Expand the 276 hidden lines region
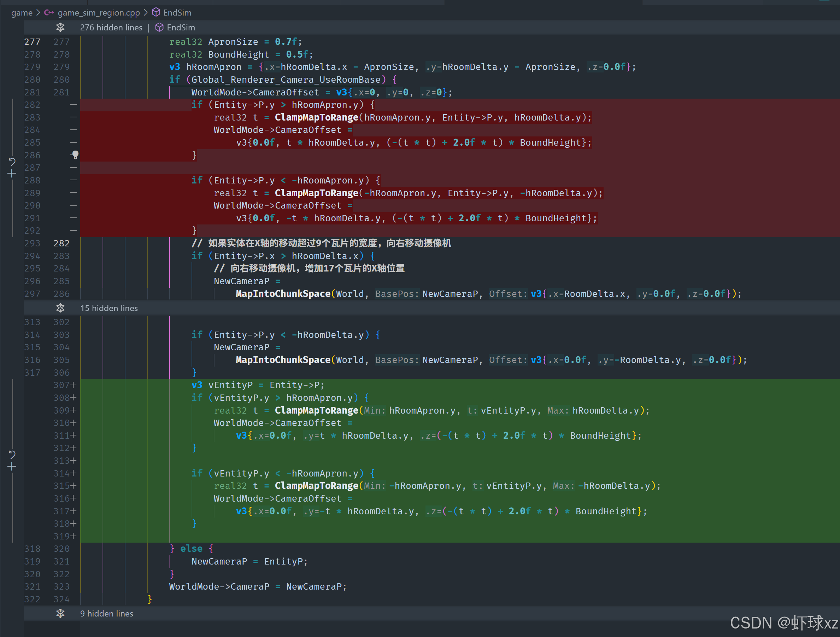The width and height of the screenshot is (840, 637). click(x=111, y=27)
